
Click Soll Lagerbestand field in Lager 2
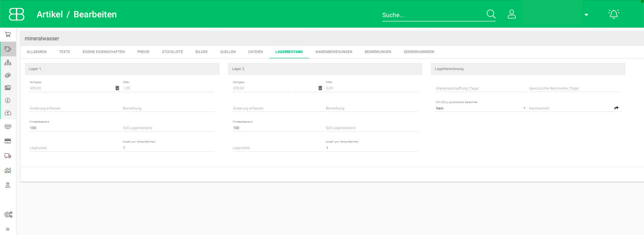tap(372, 128)
